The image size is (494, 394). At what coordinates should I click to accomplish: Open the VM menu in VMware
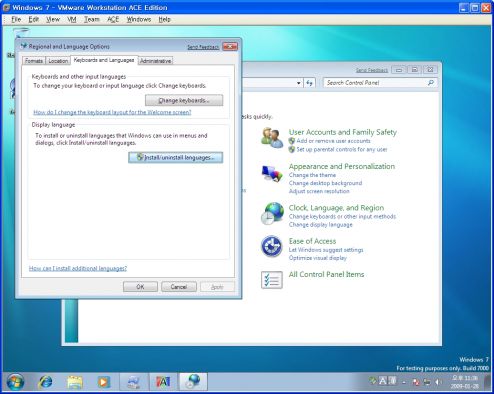pos(72,19)
